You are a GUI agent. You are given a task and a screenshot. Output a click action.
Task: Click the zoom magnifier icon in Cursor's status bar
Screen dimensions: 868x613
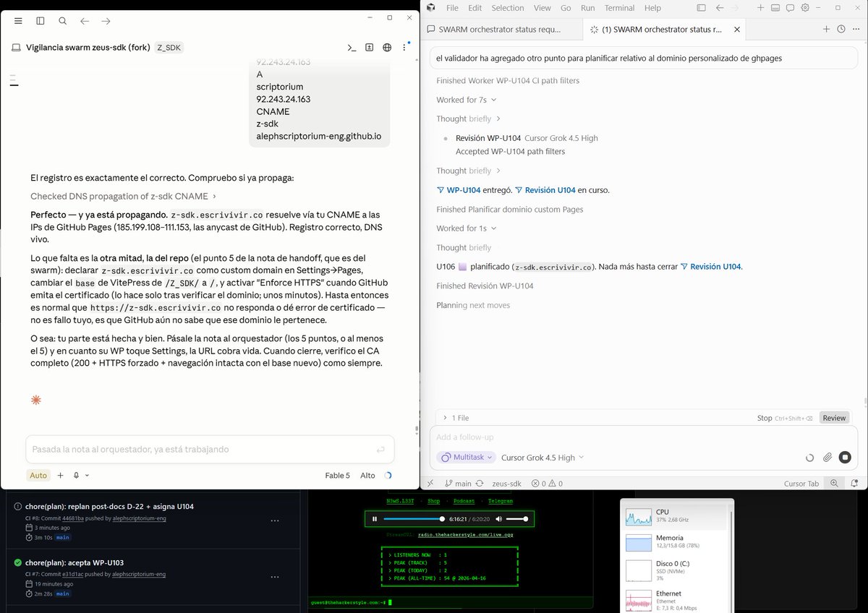[x=834, y=484]
